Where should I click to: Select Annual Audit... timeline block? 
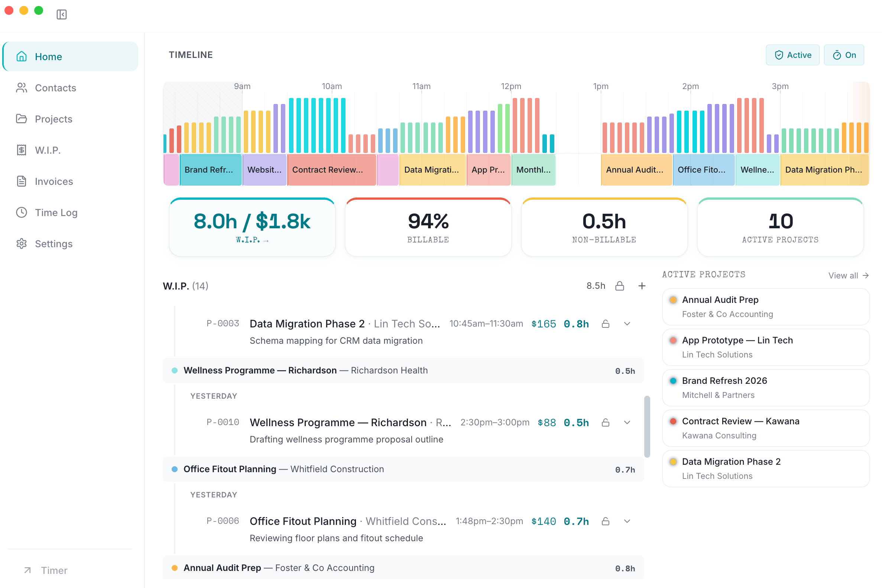(x=636, y=170)
